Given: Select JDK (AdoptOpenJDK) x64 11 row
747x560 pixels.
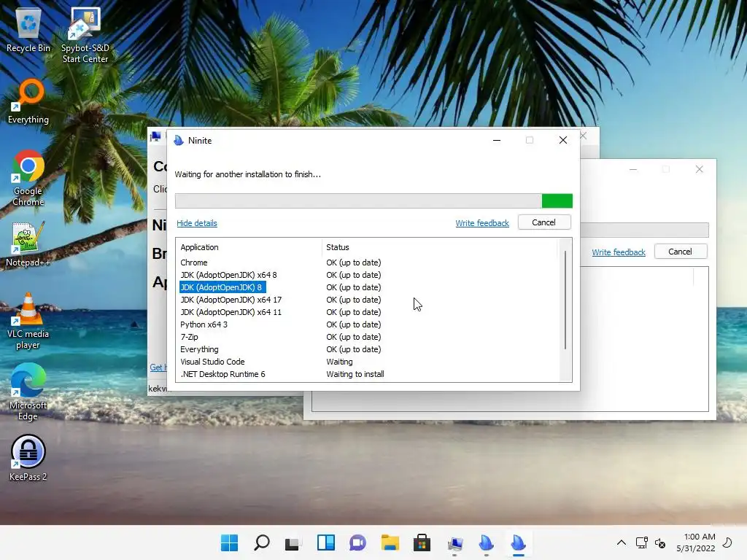Looking at the screenshot, I should pos(367,312).
